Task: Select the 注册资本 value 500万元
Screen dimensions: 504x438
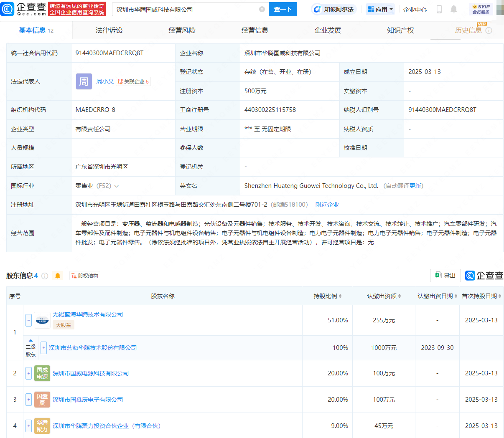Action: click(x=255, y=91)
